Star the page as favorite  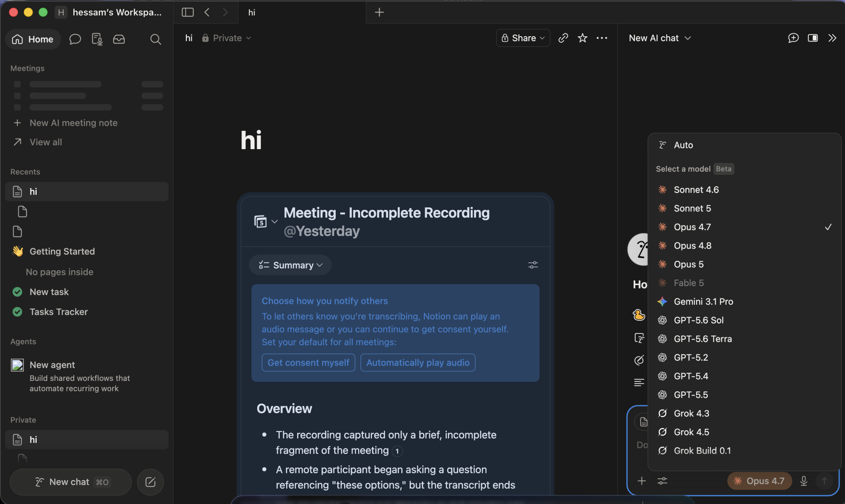point(583,38)
